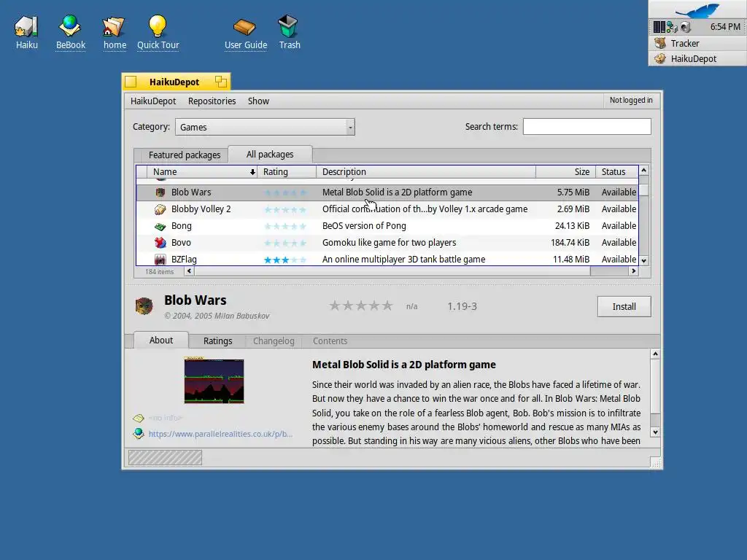Click the 11.48 MiB size cell
The height and width of the screenshot is (560, 747).
570,260
